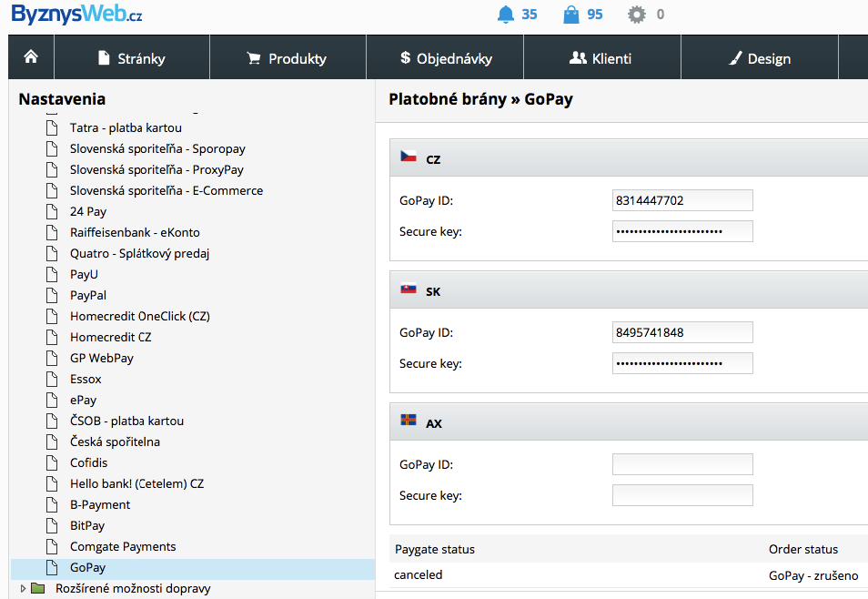
Task: Open the Stránky menu tab
Action: (132, 58)
